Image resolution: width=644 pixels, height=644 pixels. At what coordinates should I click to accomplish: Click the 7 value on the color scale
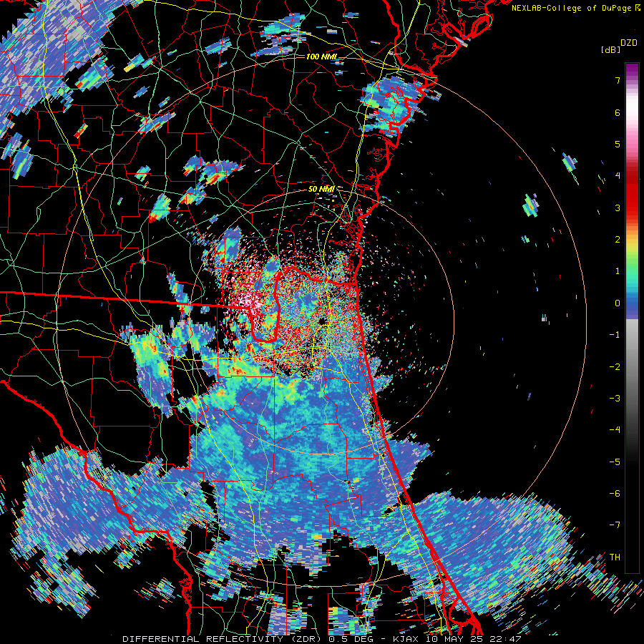tap(618, 80)
